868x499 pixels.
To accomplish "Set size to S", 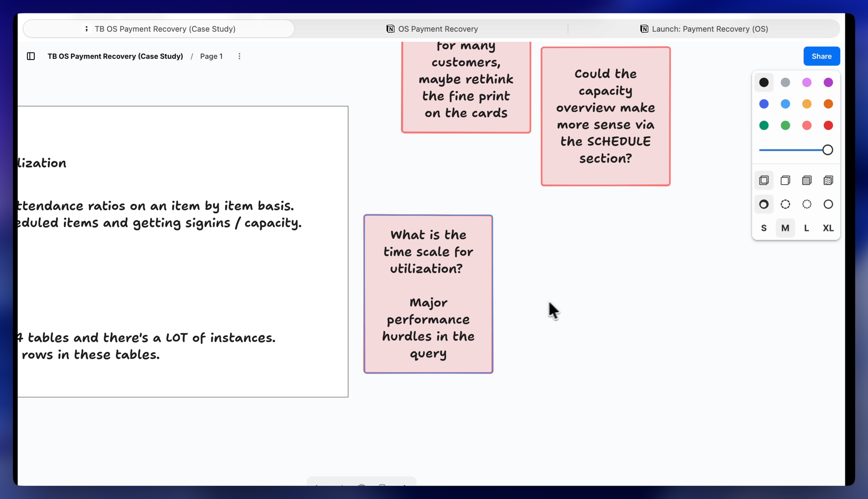I will click(x=764, y=228).
